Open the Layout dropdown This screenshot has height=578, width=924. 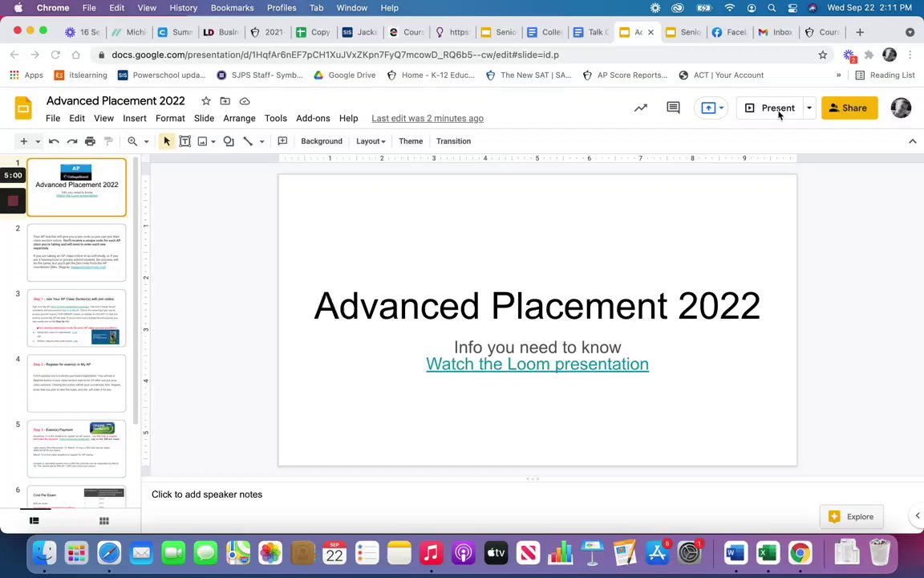click(370, 141)
